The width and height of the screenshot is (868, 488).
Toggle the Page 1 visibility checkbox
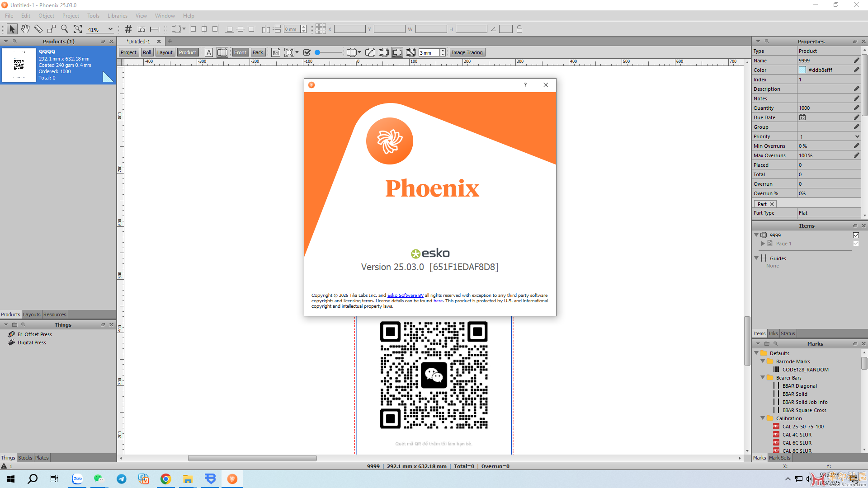click(856, 244)
